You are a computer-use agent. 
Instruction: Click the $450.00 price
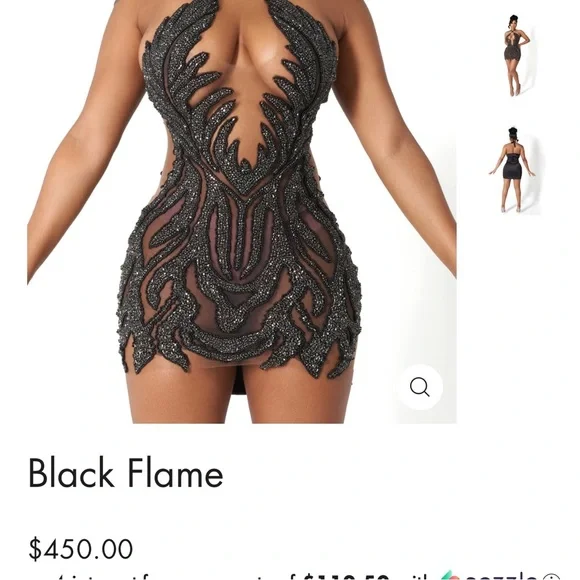pos(81,549)
